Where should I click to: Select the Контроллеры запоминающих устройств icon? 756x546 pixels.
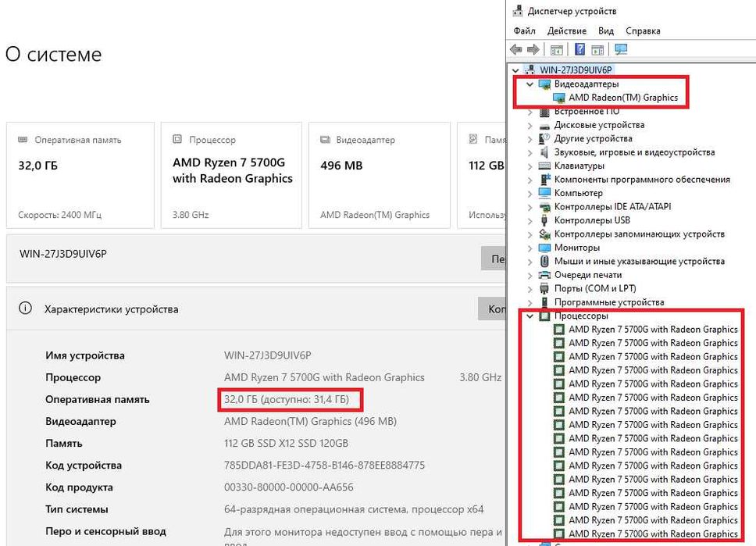pos(544,234)
